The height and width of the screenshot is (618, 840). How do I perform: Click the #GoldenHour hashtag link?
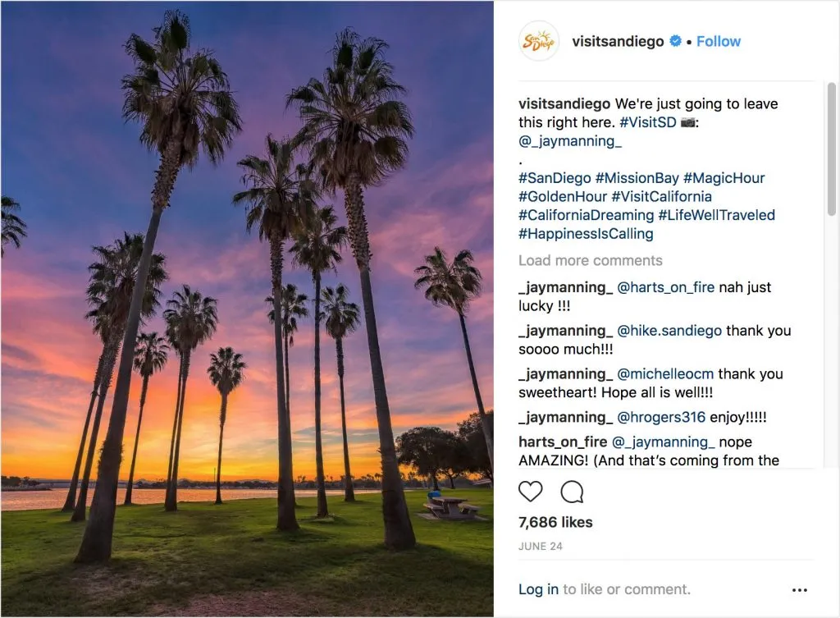[563, 196]
